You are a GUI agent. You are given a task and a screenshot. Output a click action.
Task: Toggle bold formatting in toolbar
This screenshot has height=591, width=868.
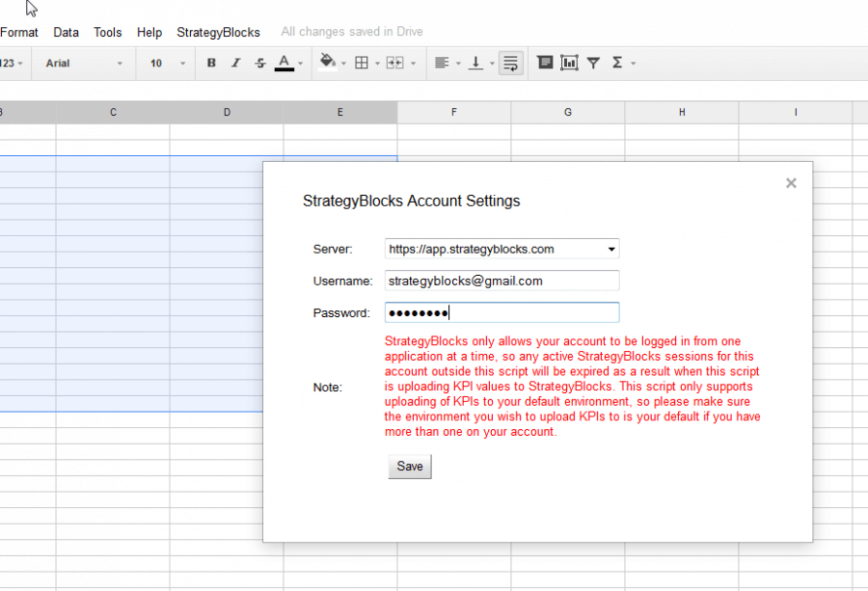[x=211, y=63]
